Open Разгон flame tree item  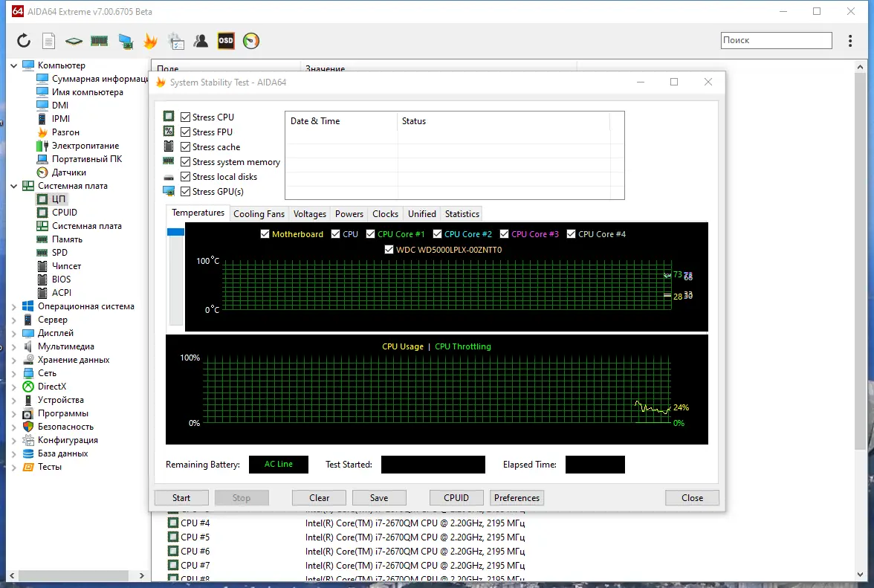(x=65, y=132)
